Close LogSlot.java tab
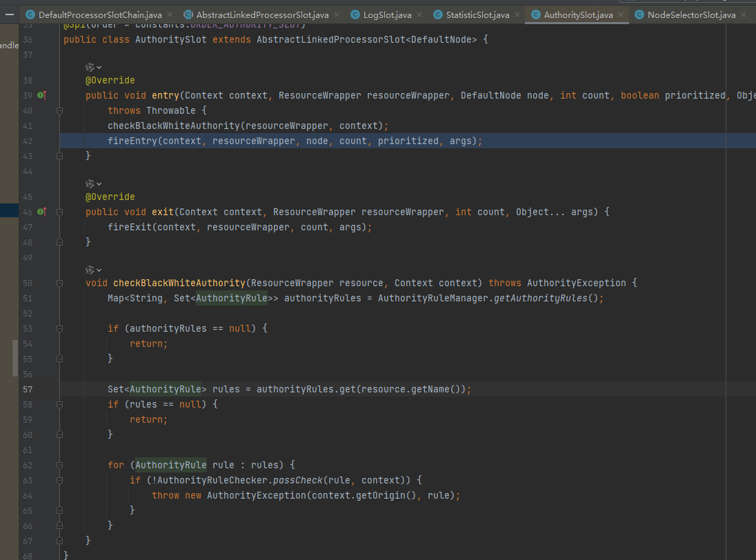Screen dimensions: 756x560 (x=419, y=15)
